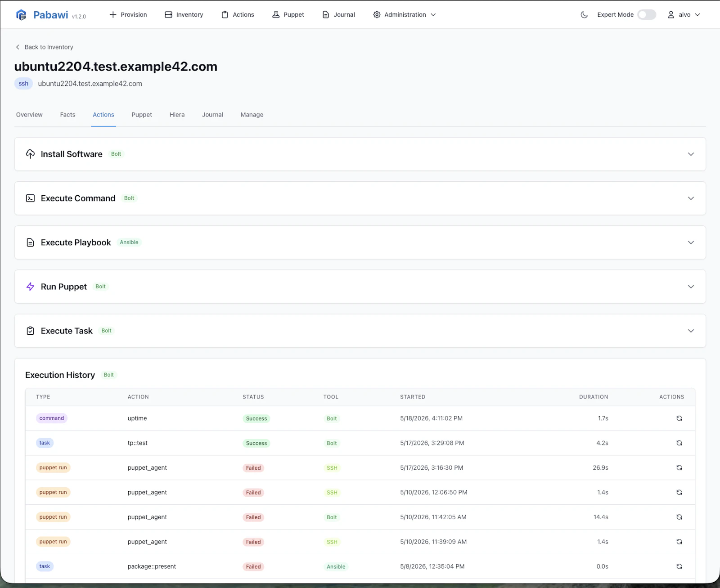
Task: Click the uptime action cell
Action: pyautogui.click(x=137, y=418)
